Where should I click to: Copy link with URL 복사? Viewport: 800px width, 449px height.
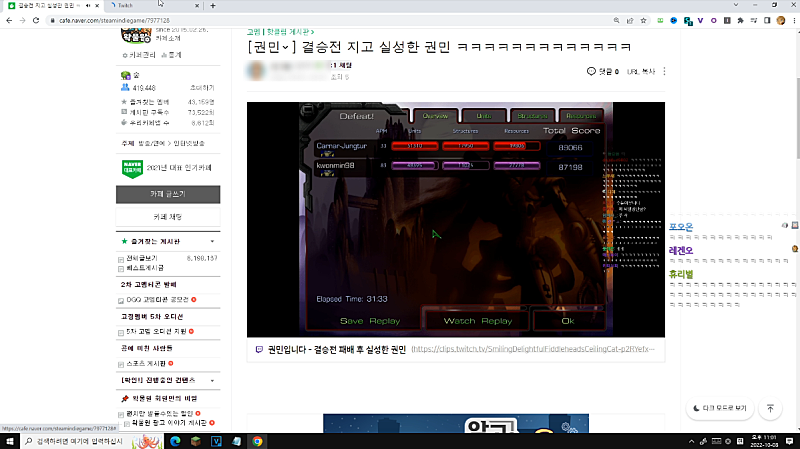tap(641, 71)
